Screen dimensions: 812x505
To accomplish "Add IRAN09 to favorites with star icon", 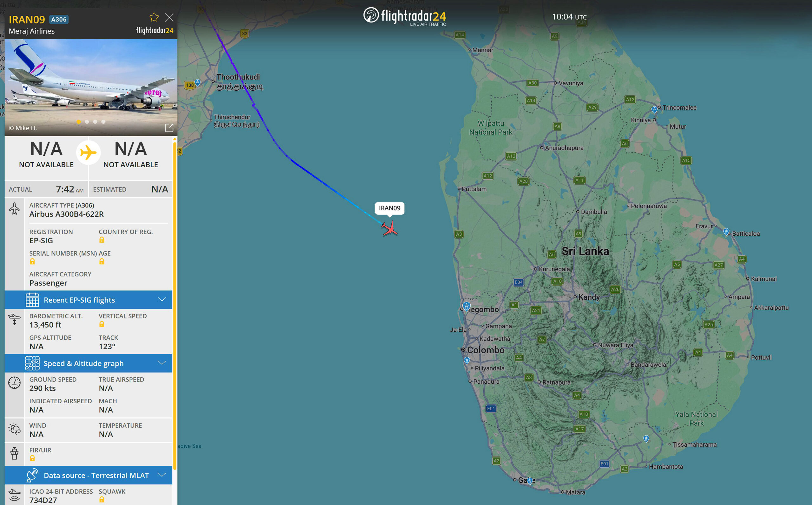I will 154,17.
